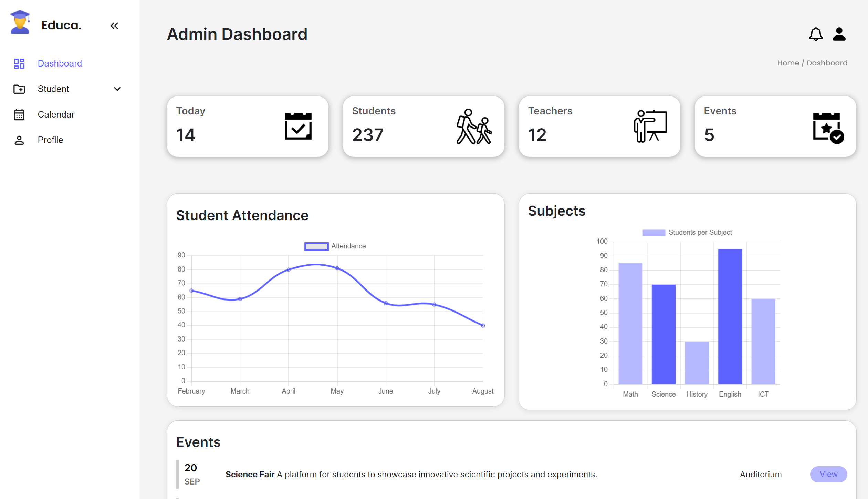Toggle Attendance dataset legend
Screen dimensions: 868x499
point(316,246)
